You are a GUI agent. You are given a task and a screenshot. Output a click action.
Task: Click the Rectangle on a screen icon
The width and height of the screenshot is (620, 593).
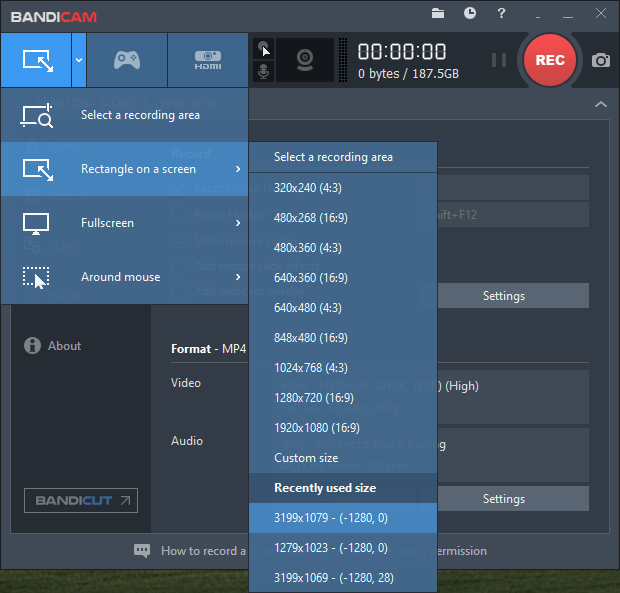coord(38,170)
